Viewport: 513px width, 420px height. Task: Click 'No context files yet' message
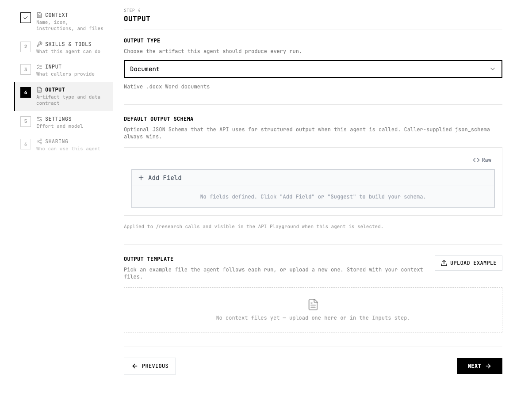tap(313, 317)
